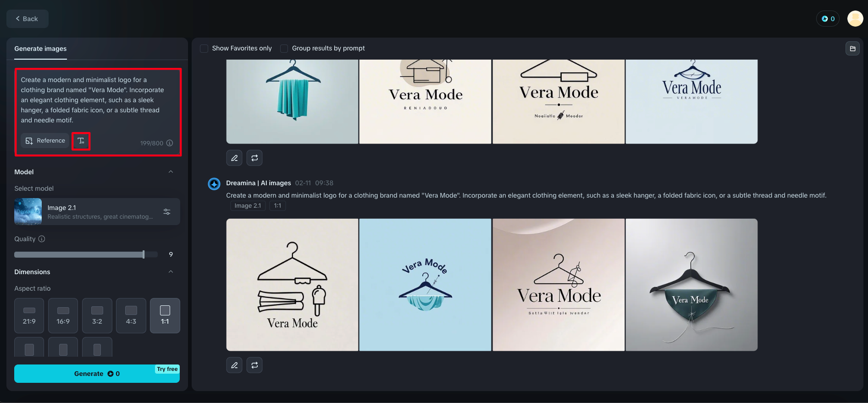Click the edit icon under the lower image row

click(234, 365)
